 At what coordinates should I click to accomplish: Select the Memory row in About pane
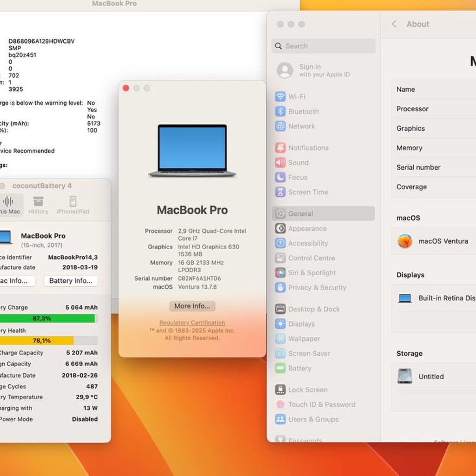click(x=435, y=148)
